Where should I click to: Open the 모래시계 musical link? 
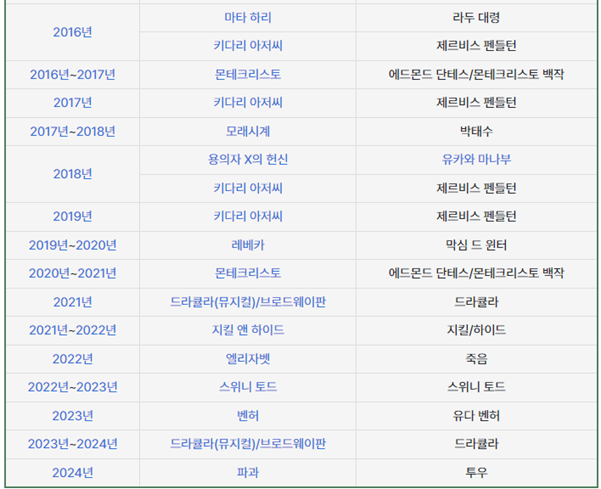tap(248, 131)
